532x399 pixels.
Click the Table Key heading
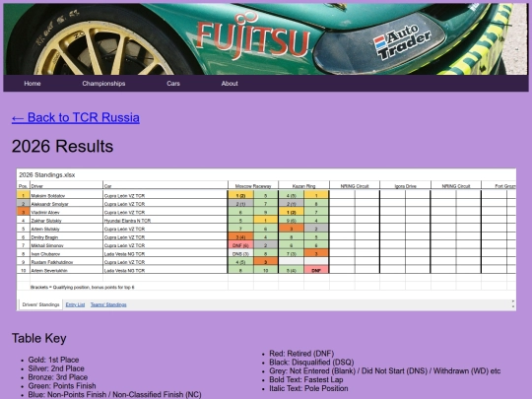[x=39, y=338]
